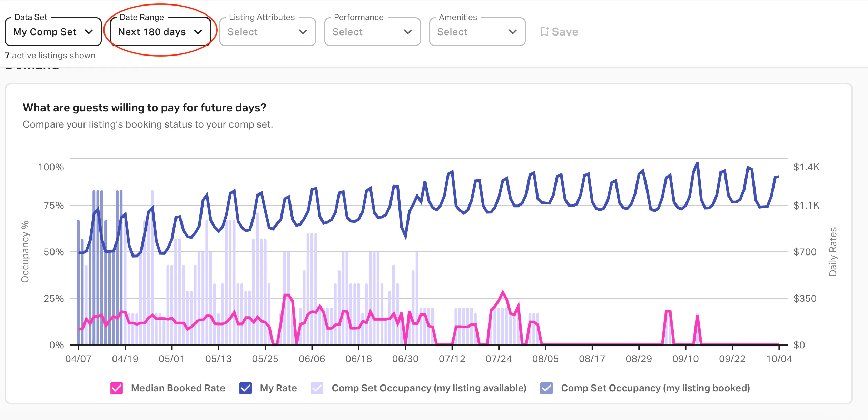This screenshot has width=868, height=420.
Task: Toggle Comp Set Occupancy (my listing available) checkbox
Action: (x=317, y=388)
